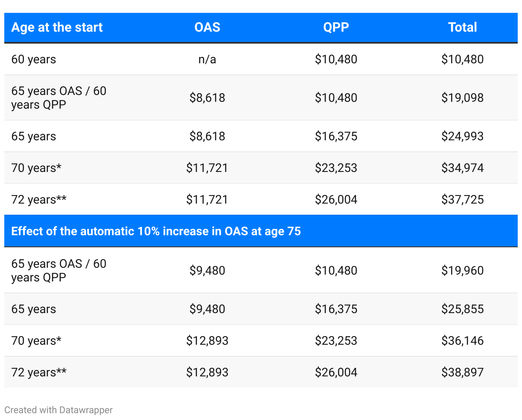This screenshot has width=522, height=420.
Task: Click the $38,897 total cell
Action: point(463,373)
